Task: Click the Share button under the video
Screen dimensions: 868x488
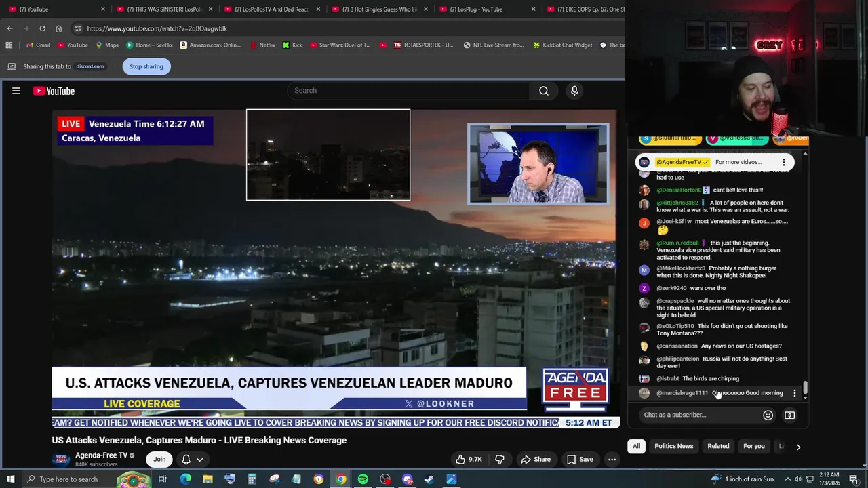Action: pos(535,460)
